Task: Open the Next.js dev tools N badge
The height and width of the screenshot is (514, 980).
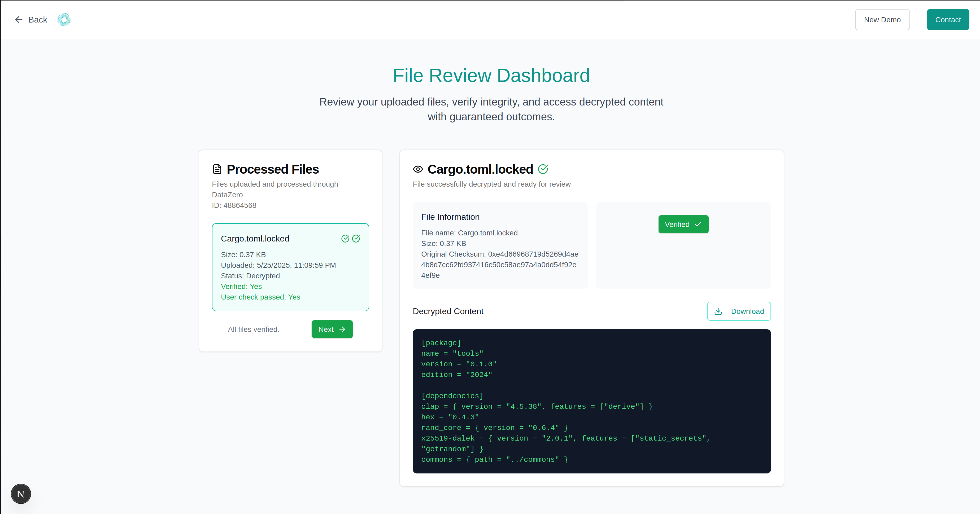Action: click(21, 494)
